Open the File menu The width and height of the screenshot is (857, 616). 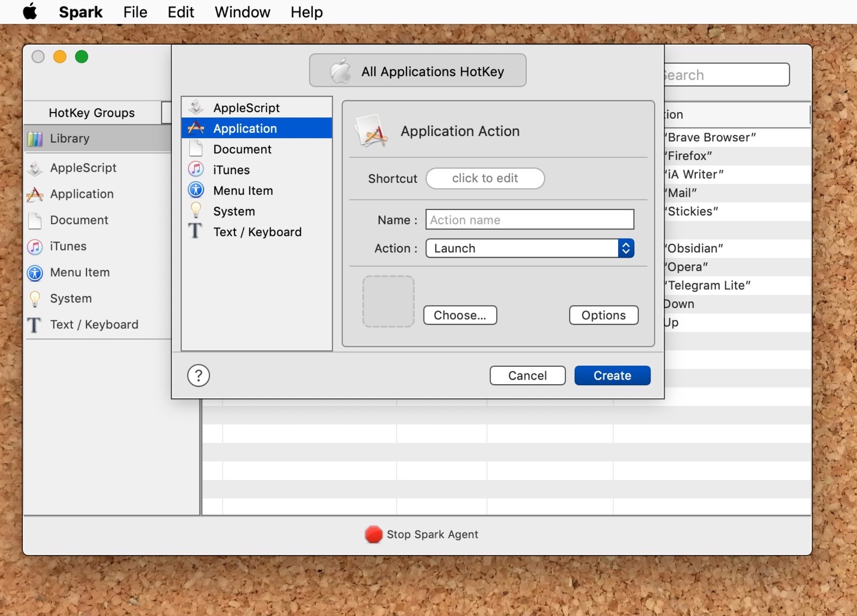tap(135, 12)
